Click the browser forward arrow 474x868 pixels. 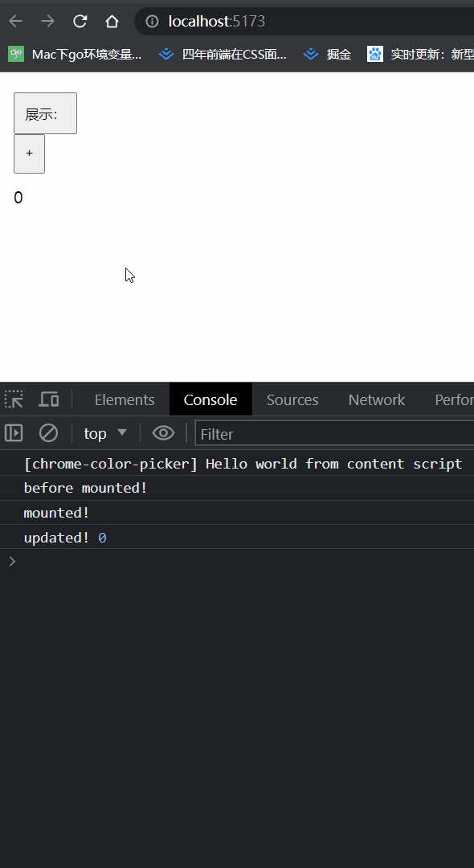coord(48,22)
